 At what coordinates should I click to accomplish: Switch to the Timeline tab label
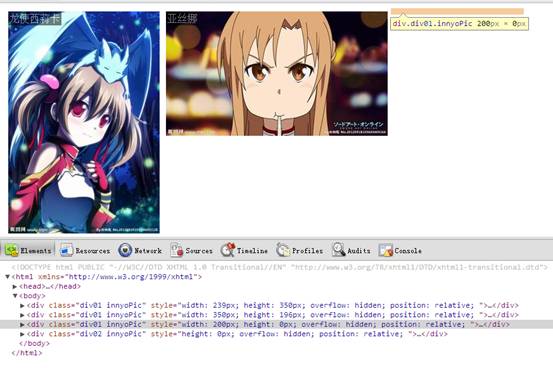[252, 251]
